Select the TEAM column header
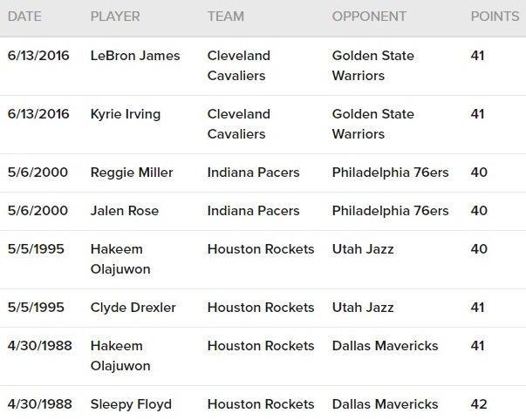This screenshot has width=526, height=420. (x=226, y=17)
